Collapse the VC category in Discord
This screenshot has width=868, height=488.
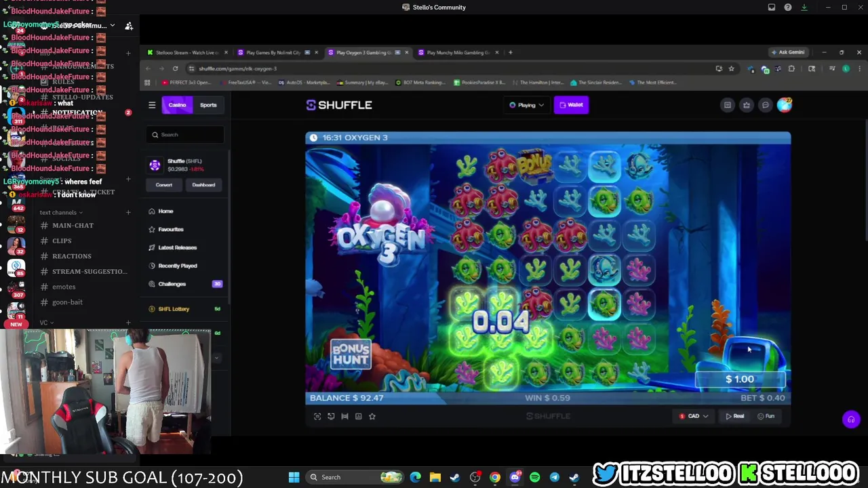tap(46, 323)
